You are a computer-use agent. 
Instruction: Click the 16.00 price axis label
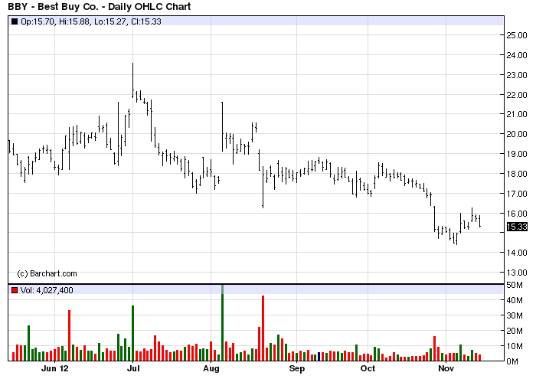pyautogui.click(x=517, y=214)
